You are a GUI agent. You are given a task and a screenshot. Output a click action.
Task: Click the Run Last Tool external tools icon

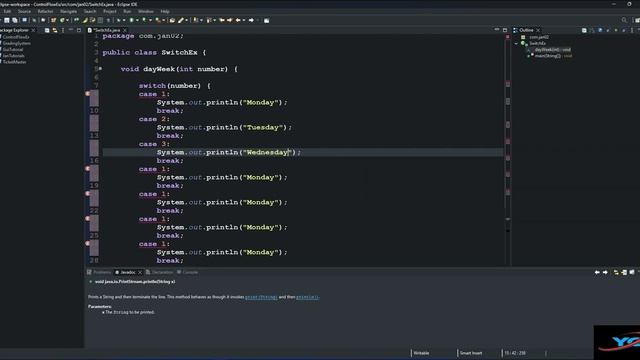pos(158,20)
